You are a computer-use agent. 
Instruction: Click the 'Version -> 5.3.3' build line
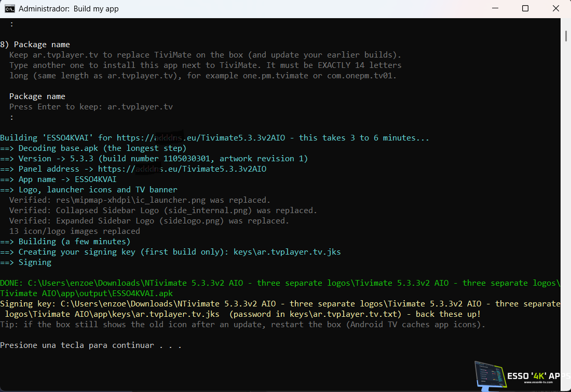154,159
